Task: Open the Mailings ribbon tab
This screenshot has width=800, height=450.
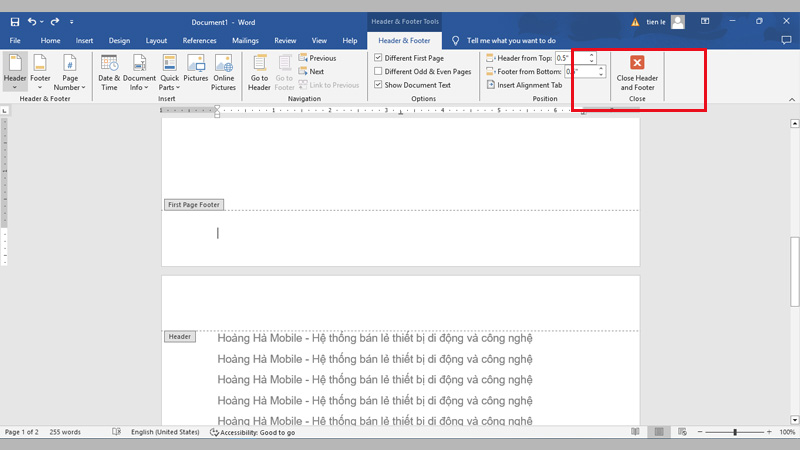Action: coord(245,41)
